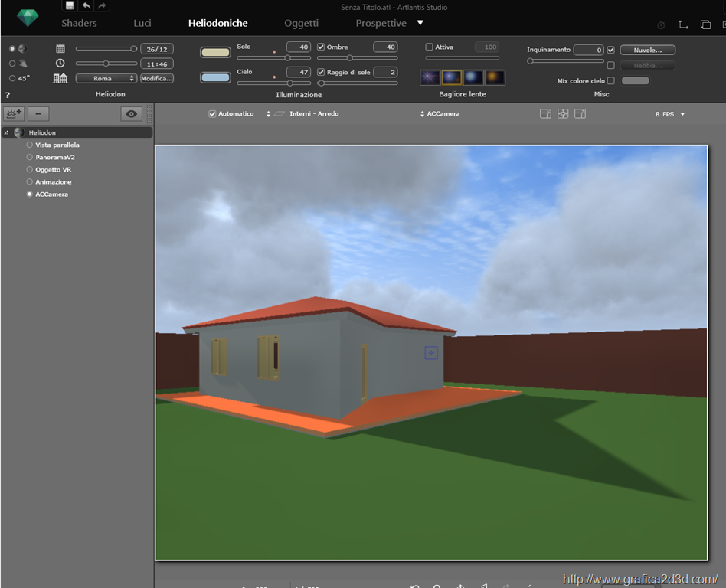Select the first lens flare thumbnail

(x=430, y=77)
